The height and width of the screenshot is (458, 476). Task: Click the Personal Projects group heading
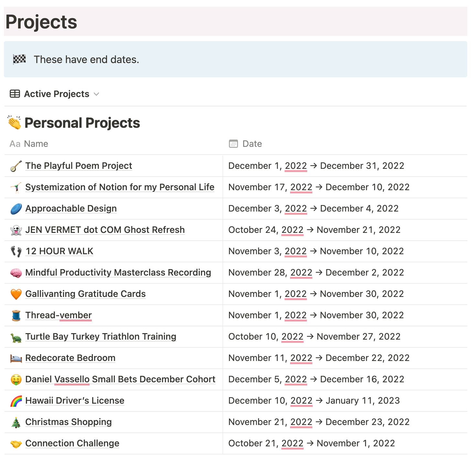(x=82, y=123)
